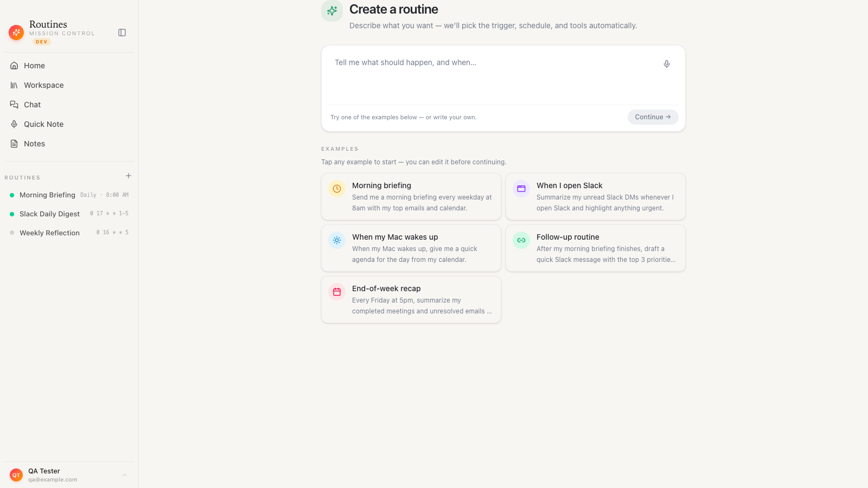Screen dimensions: 868x488
Task: Click the clock icon on Morning briefing card
Action: pos(337,189)
